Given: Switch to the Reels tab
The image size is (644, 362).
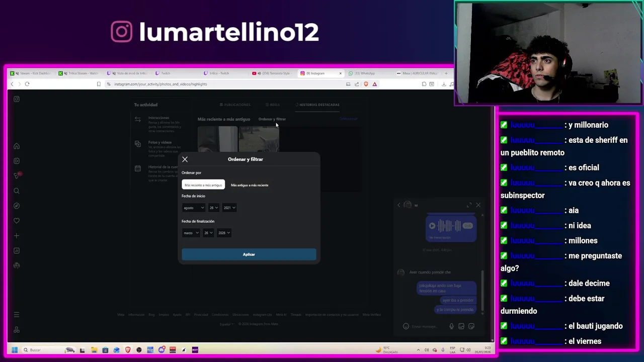Looking at the screenshot, I should click(x=273, y=105).
